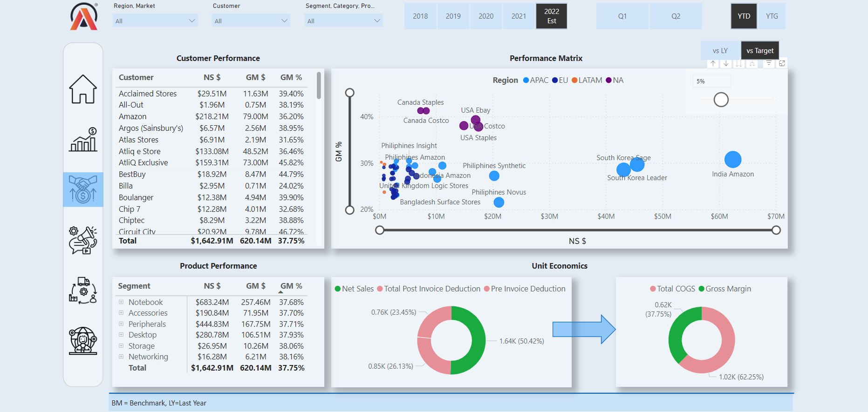Toggle Net Sales legend item
Image resolution: width=868 pixels, height=412 pixels.
pos(354,289)
